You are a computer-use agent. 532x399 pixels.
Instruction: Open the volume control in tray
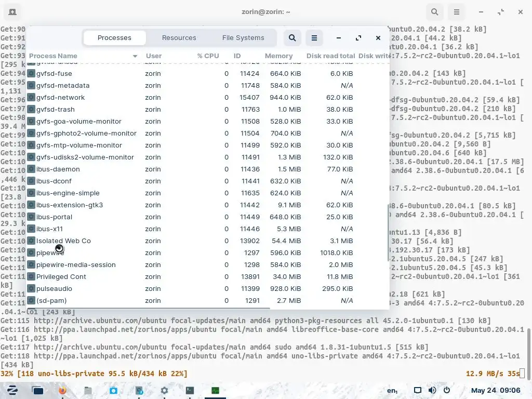[432, 391]
